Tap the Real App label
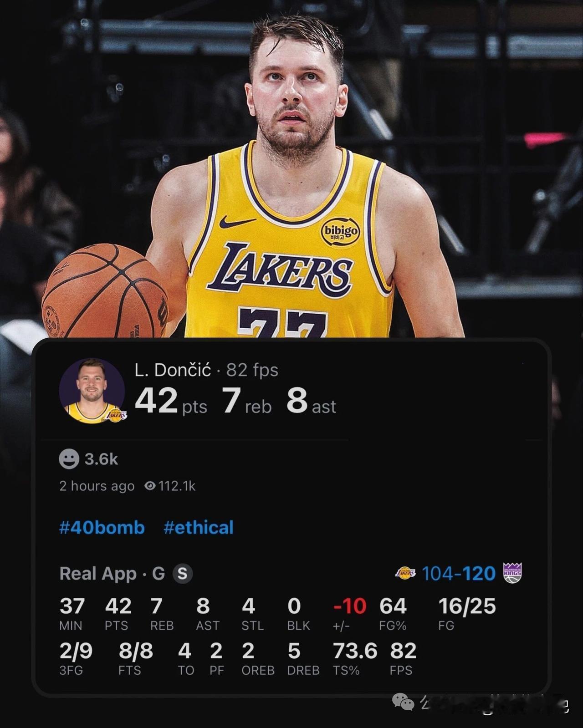Image resolution: width=583 pixels, height=728 pixels. [98, 574]
